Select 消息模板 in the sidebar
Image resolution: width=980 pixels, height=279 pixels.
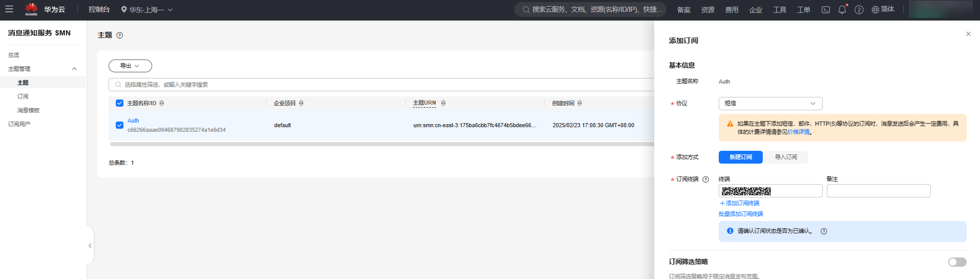[x=28, y=110]
